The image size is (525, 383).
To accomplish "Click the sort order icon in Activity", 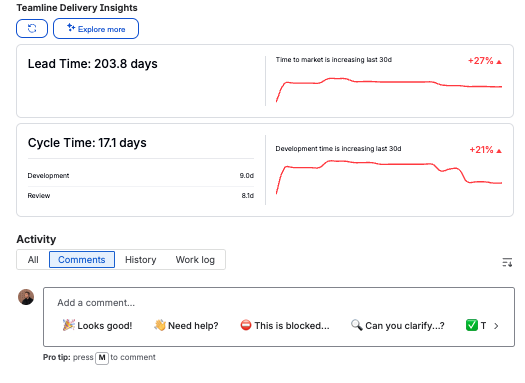I will tap(507, 262).
